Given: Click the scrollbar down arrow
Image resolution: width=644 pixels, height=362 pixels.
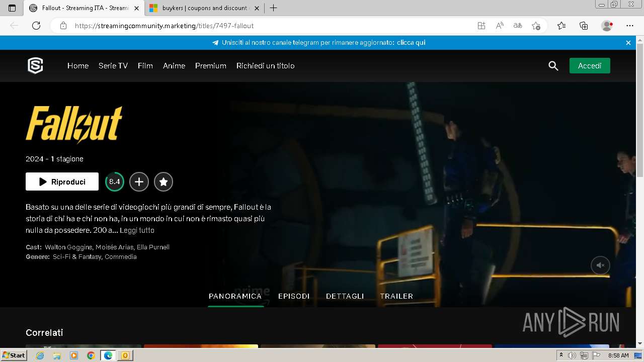Looking at the screenshot, I should click(640, 344).
